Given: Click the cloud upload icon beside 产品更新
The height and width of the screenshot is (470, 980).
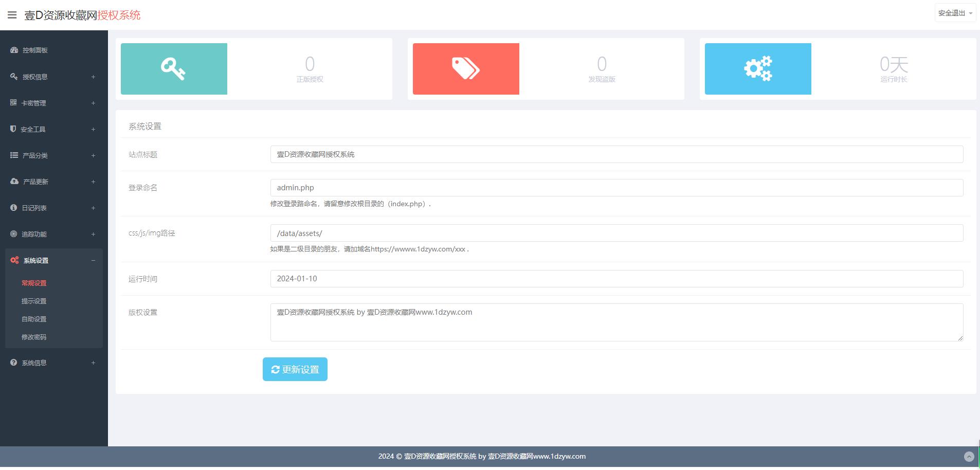Looking at the screenshot, I should 14,181.
